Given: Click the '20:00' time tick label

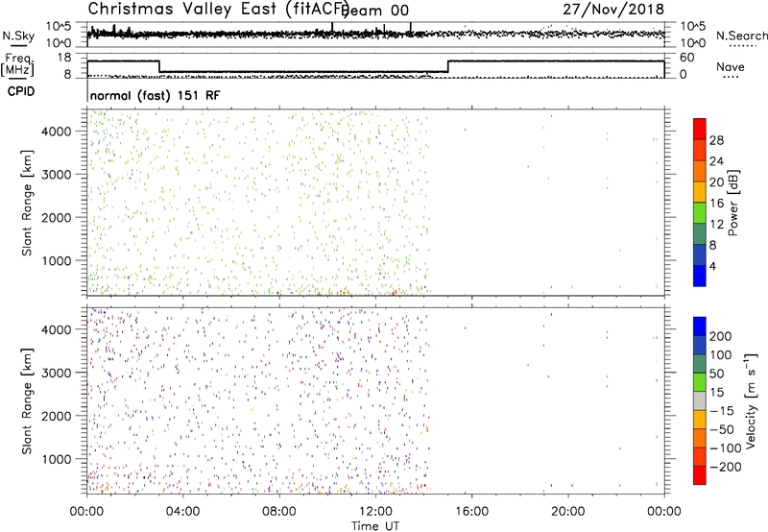Looking at the screenshot, I should pos(568,512).
